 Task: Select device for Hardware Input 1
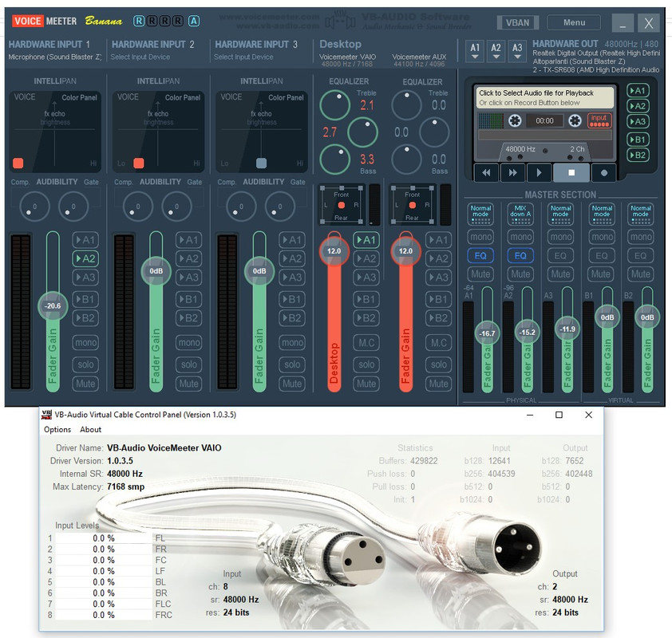pos(55,57)
